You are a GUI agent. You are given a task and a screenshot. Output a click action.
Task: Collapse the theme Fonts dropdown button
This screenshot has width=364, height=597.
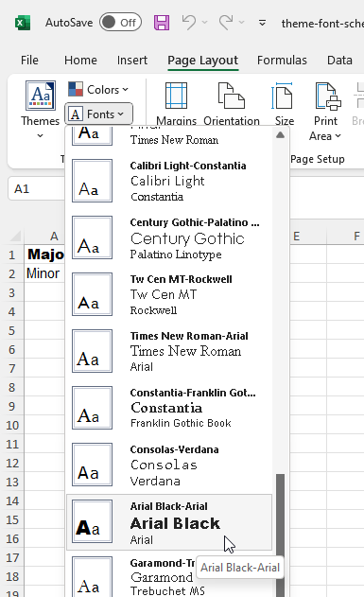[99, 114]
